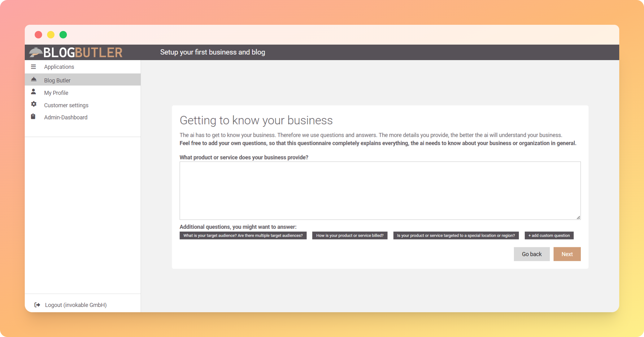
Task: Click the Go back button
Action: coord(532,254)
